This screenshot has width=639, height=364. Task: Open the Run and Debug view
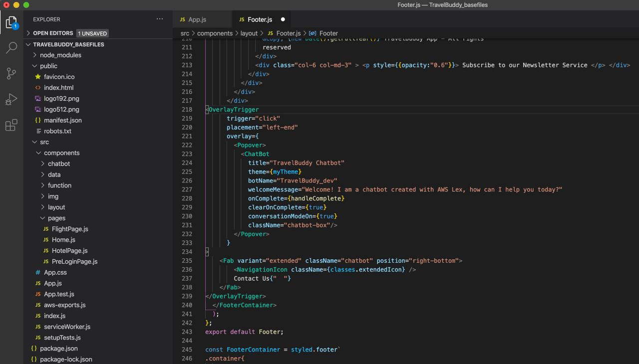tap(11, 99)
